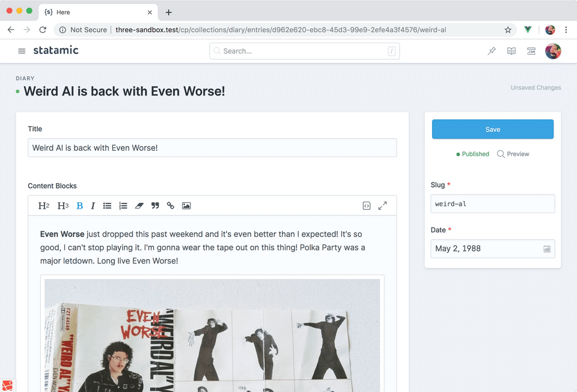The height and width of the screenshot is (392, 577).
Task: Toggle the Published status
Action: coord(472,154)
